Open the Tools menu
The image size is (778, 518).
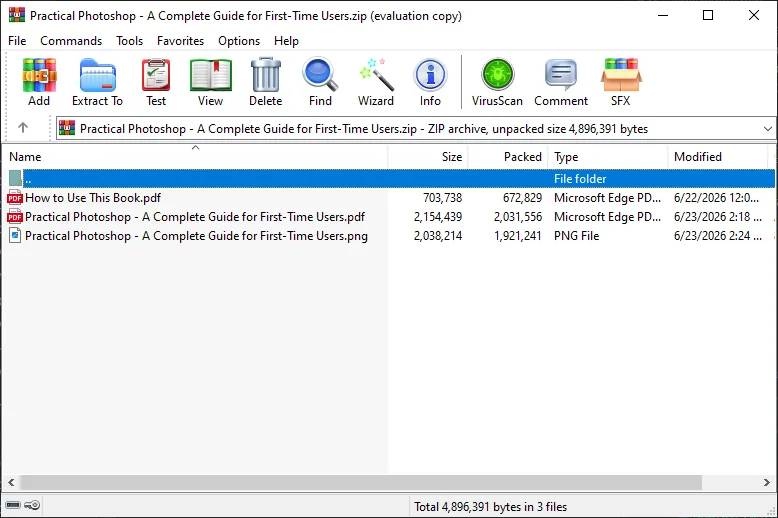(130, 41)
